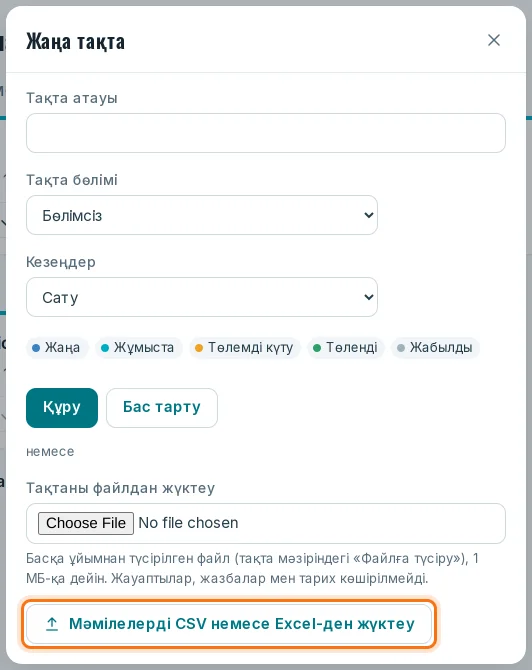The width and height of the screenshot is (532, 670).
Task: Click the Choose File button
Action: (x=86, y=523)
